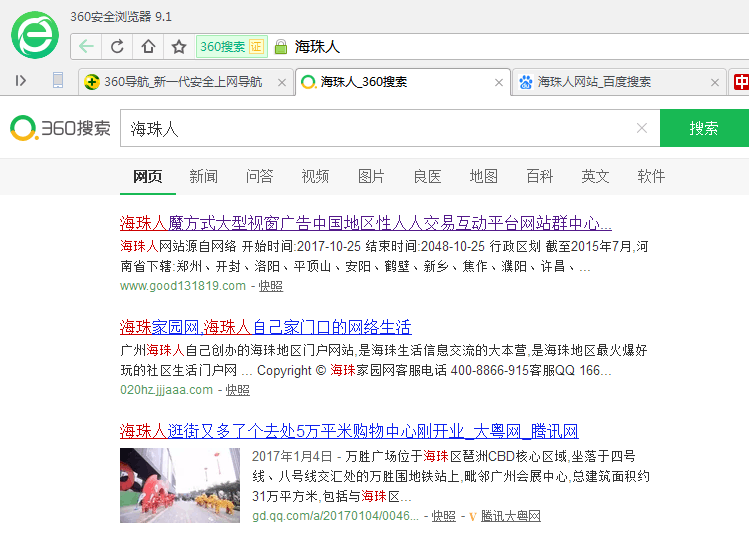Click the 360搜索 logo
The image size is (749, 536).
click(60, 128)
